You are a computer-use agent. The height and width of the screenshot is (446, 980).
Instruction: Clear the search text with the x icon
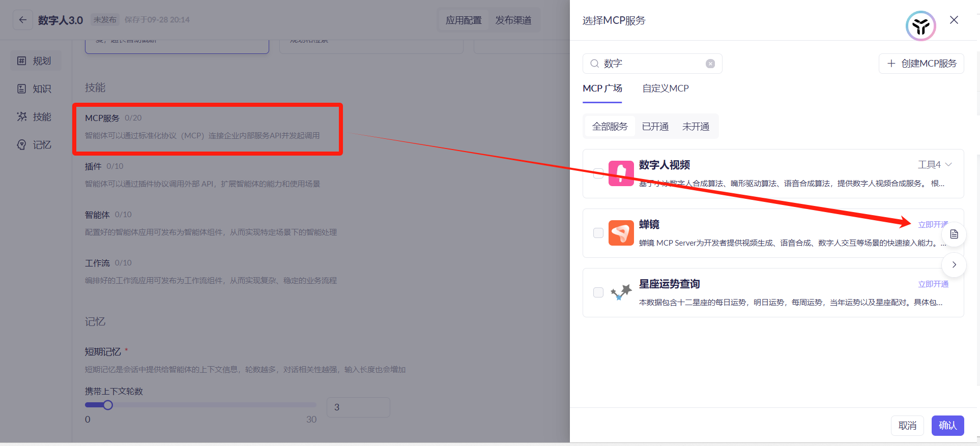pos(710,64)
